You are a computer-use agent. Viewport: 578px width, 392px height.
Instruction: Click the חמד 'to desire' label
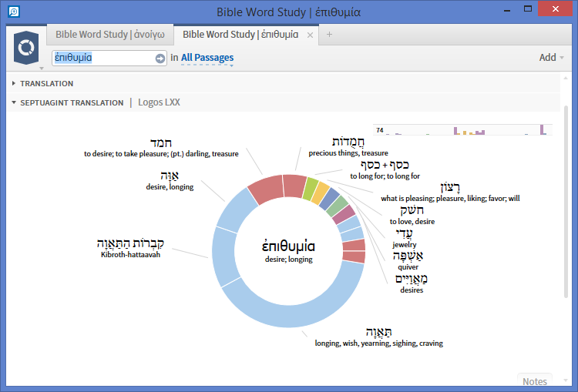[x=161, y=148]
